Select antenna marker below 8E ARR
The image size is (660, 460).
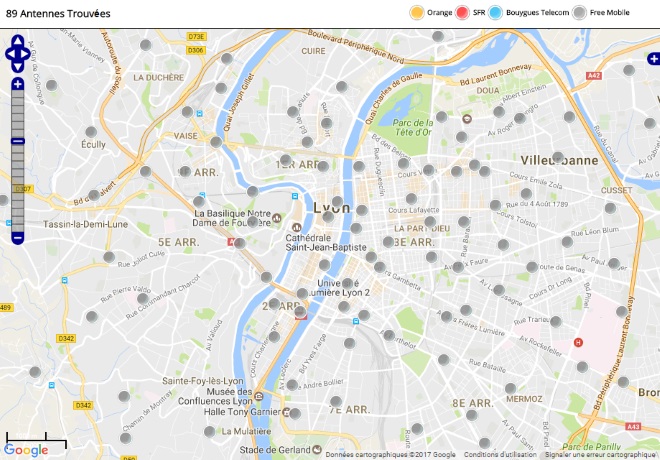point(471,415)
